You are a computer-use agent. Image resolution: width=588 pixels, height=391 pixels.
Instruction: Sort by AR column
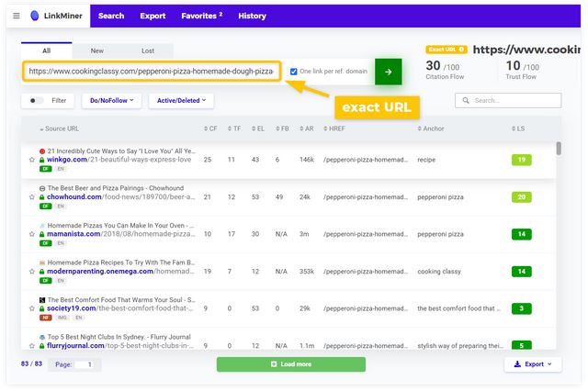(306, 128)
